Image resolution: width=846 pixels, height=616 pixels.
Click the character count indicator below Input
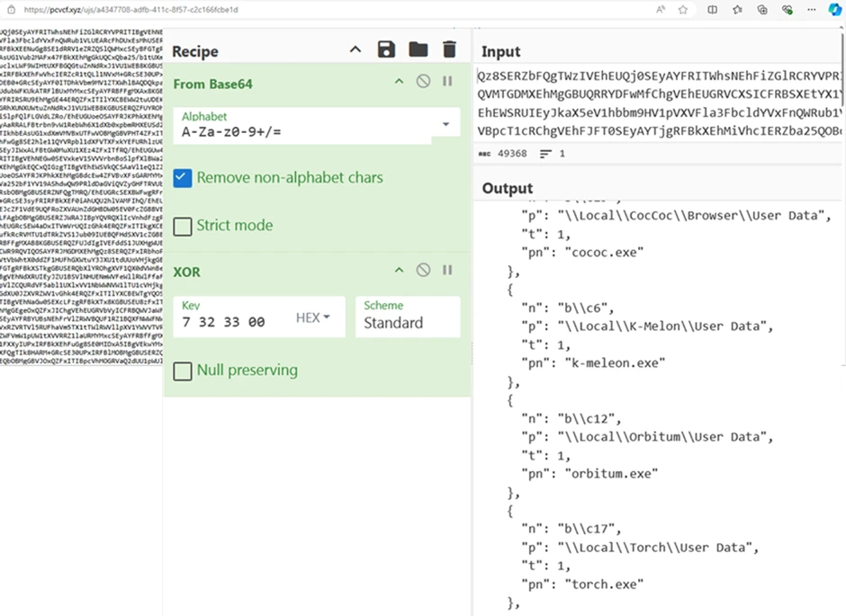tap(501, 154)
